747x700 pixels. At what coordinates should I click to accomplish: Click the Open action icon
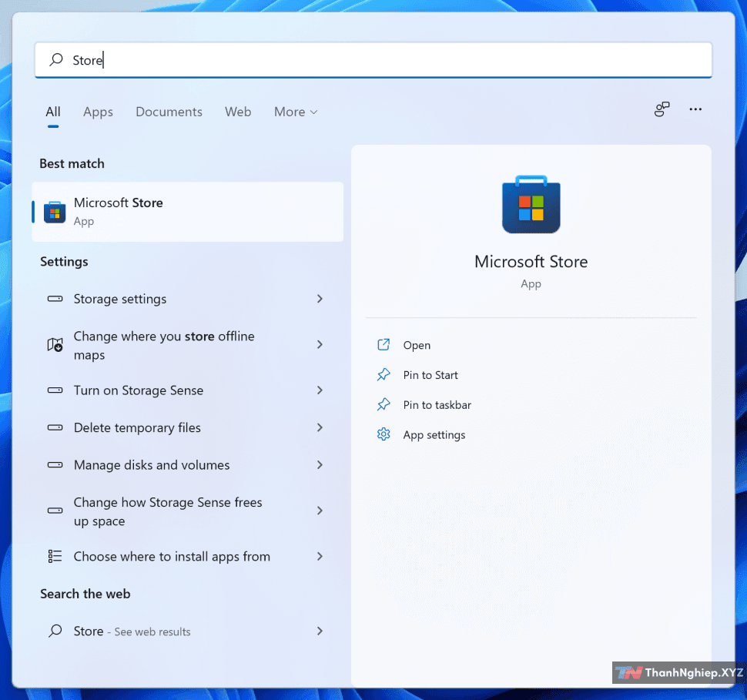point(384,344)
